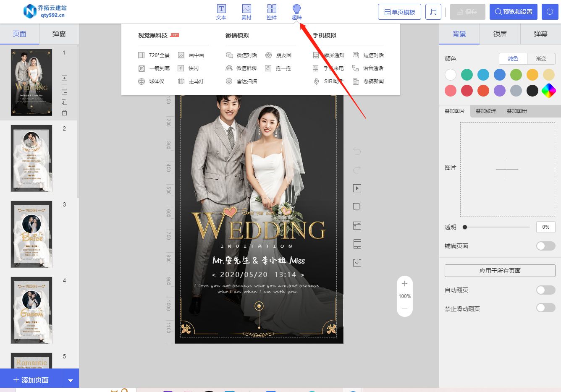561x392 pixels.
Task: Select the 文本 (Text) tool
Action: coord(221,11)
